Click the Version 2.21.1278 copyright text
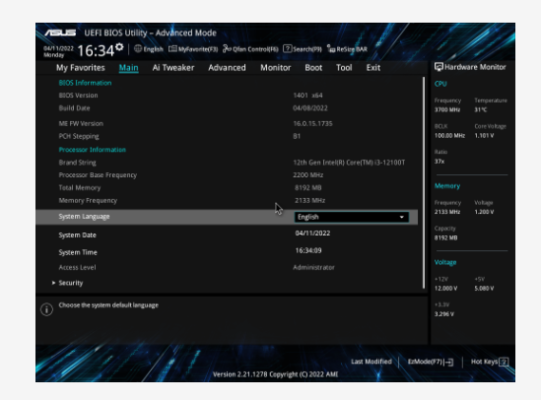Screen dimensions: 541x400 [x=275, y=374]
